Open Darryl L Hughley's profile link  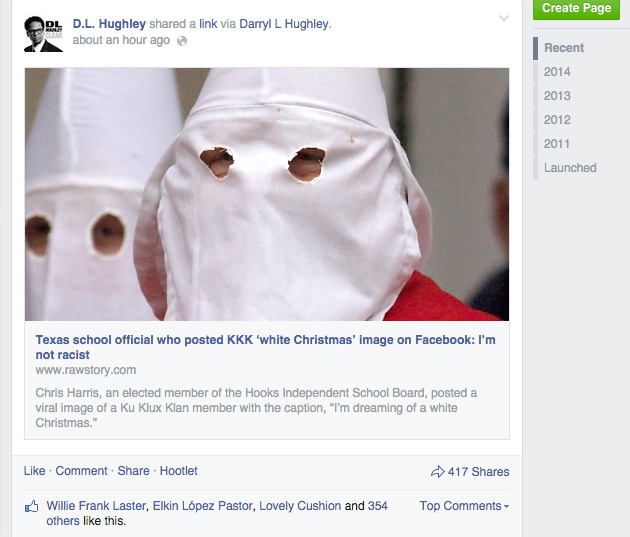tap(285, 24)
